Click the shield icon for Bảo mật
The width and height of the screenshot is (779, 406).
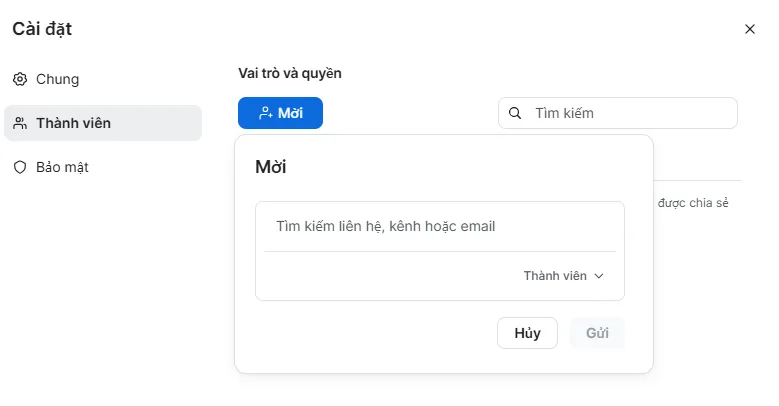click(x=20, y=167)
